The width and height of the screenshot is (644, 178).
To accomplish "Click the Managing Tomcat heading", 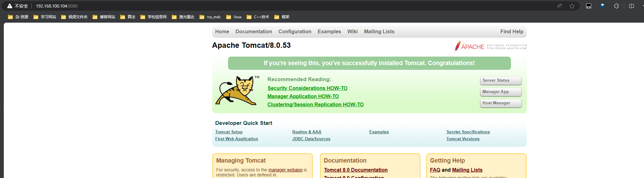I will click(x=241, y=160).
